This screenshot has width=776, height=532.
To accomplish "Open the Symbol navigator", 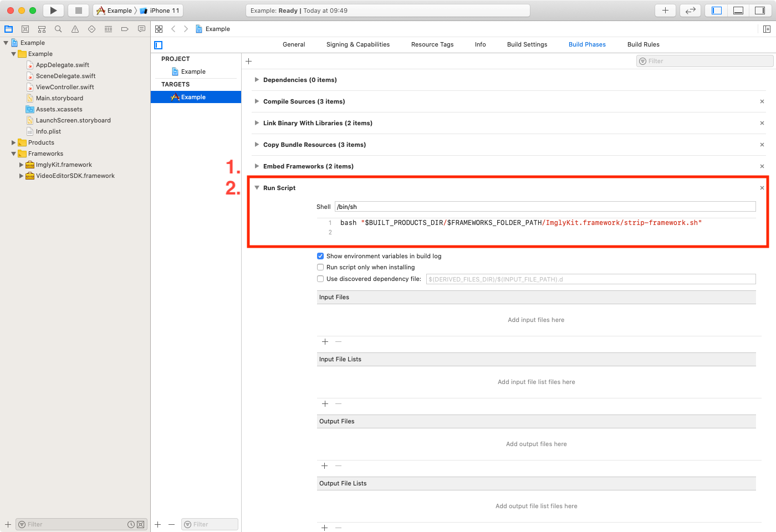I will point(42,29).
